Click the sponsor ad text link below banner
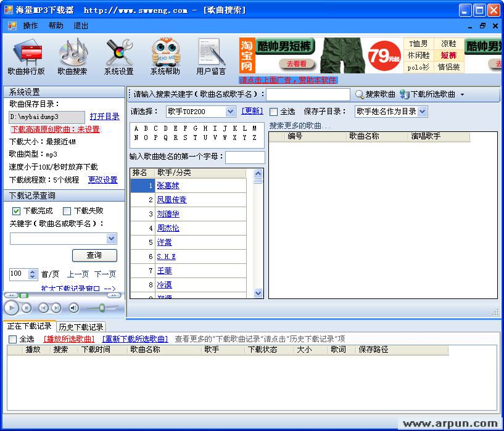 click(288, 80)
